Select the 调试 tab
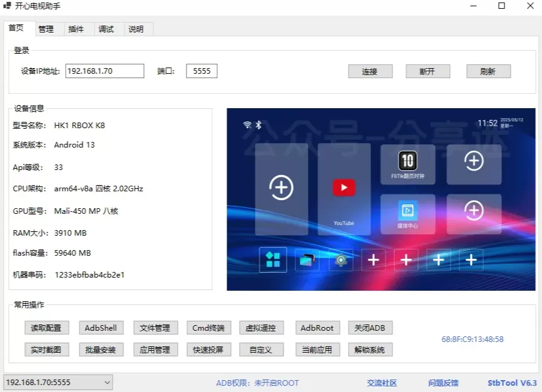 point(106,29)
